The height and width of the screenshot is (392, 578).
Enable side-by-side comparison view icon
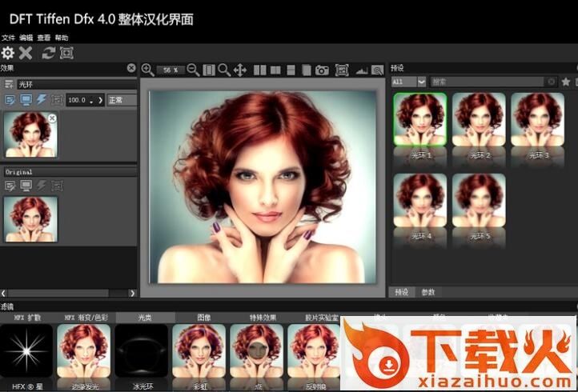coord(260,70)
